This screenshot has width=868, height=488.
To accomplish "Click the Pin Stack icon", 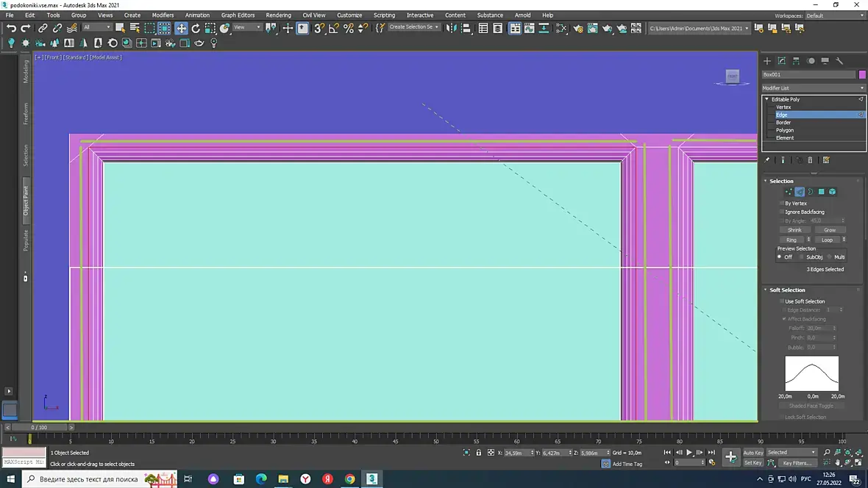I will 766,160.
